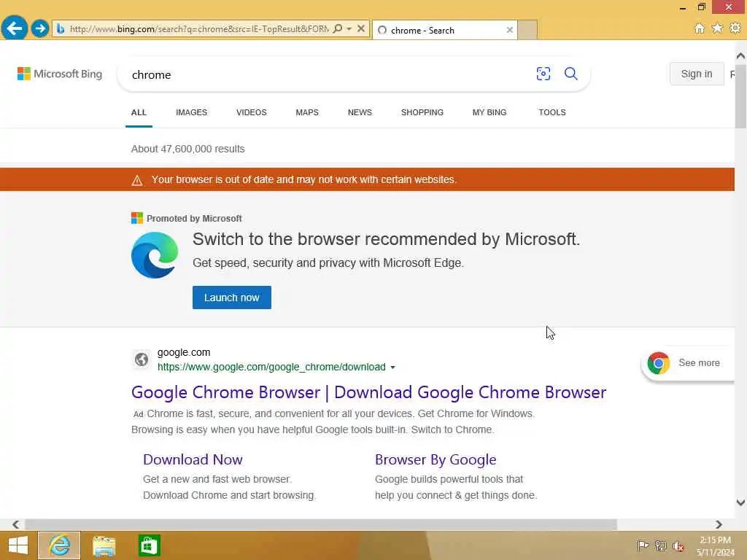Screen dimensions: 747x560
Task: Click the Microsoft logo beside Promoted label
Action: [136, 218]
